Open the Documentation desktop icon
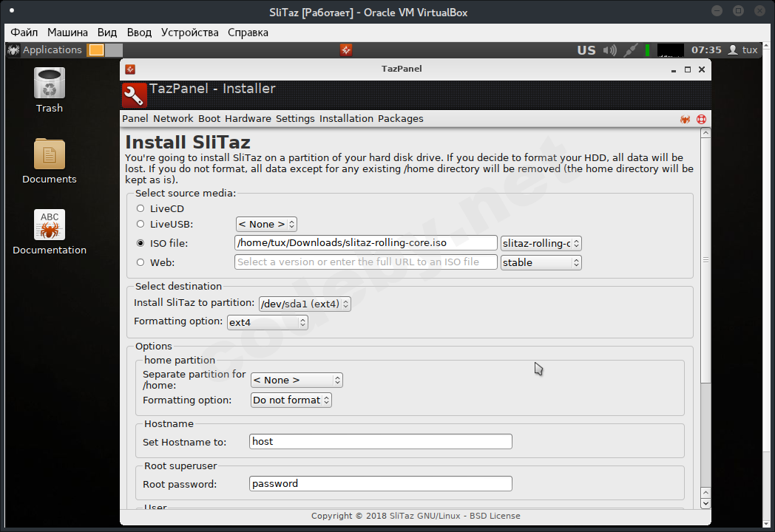Image resolution: width=775 pixels, height=532 pixels. (50, 225)
